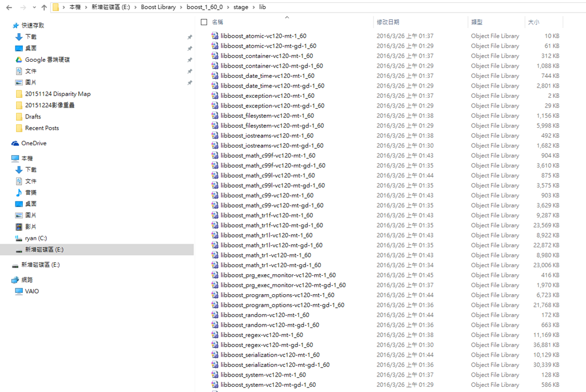Go up one folder level arrow

pos(44,7)
